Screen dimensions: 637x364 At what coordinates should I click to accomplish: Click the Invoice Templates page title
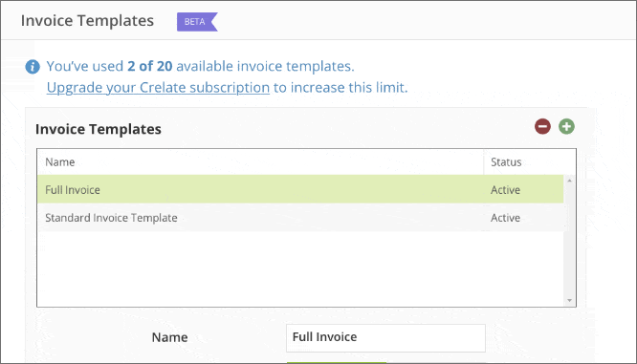point(87,21)
